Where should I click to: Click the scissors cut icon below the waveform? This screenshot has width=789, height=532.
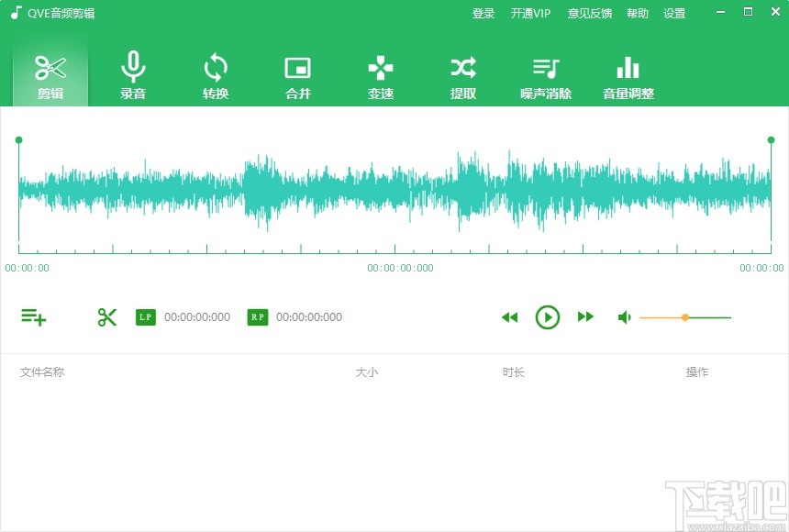pyautogui.click(x=107, y=317)
